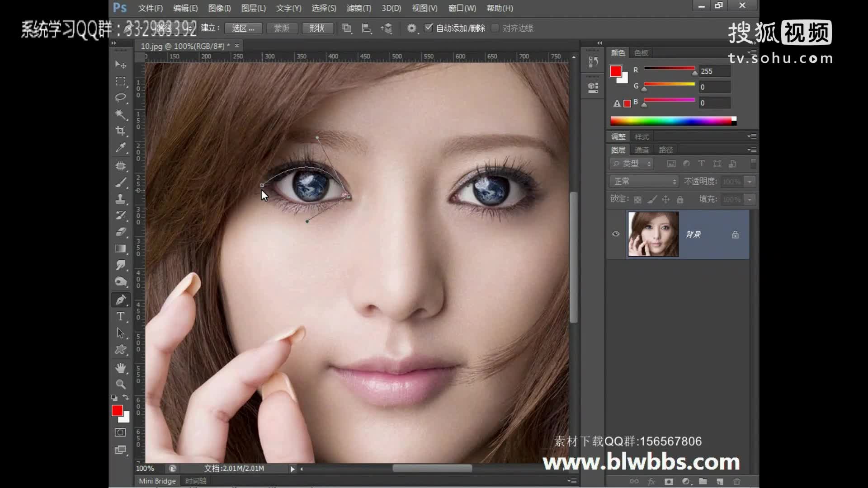Click the color spectrum ramp bar

671,121
